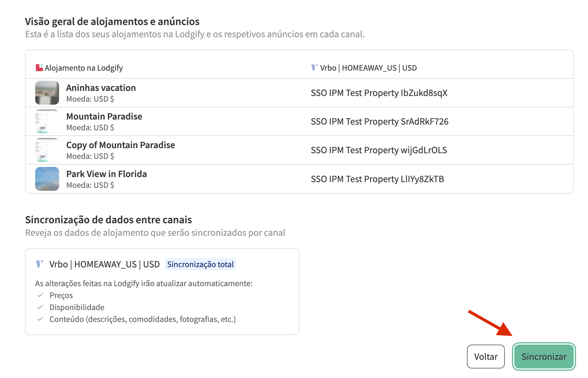Select listing SSO IPM Test Property wijGdLrOLS
Screen dimensions: 588x378
pos(379,150)
